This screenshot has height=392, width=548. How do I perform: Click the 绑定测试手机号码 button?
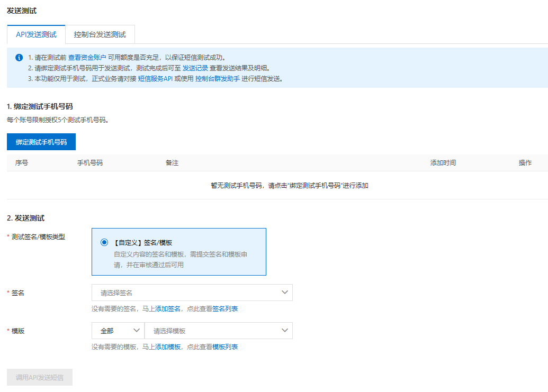click(41, 142)
